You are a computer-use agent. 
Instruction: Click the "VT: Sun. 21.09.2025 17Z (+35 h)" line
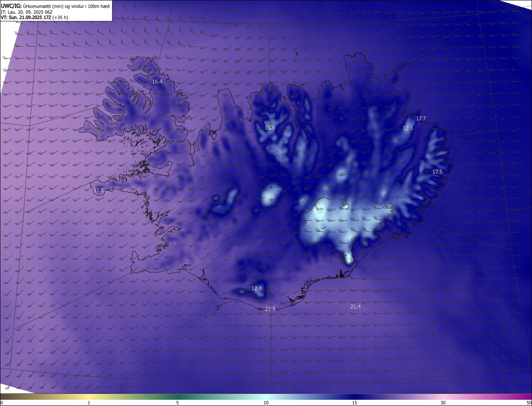(x=34, y=17)
